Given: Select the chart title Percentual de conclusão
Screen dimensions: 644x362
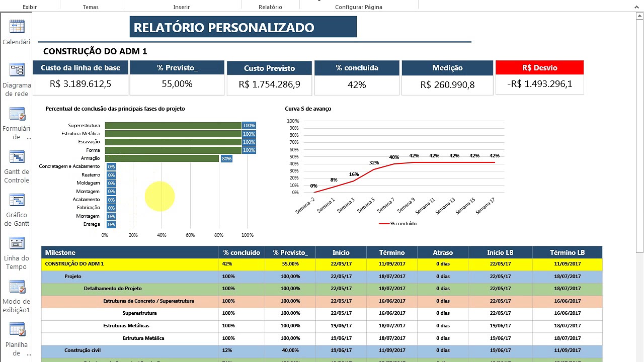Looking at the screenshot, I should (115, 109).
